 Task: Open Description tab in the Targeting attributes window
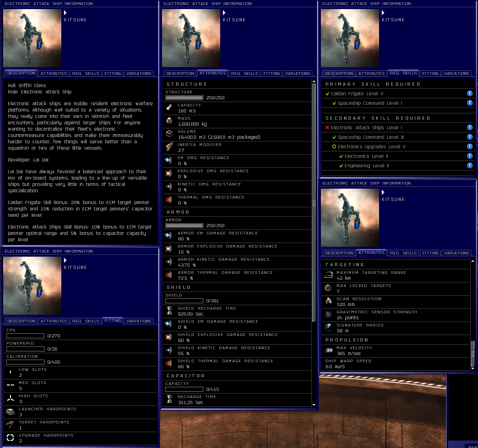[339, 253]
